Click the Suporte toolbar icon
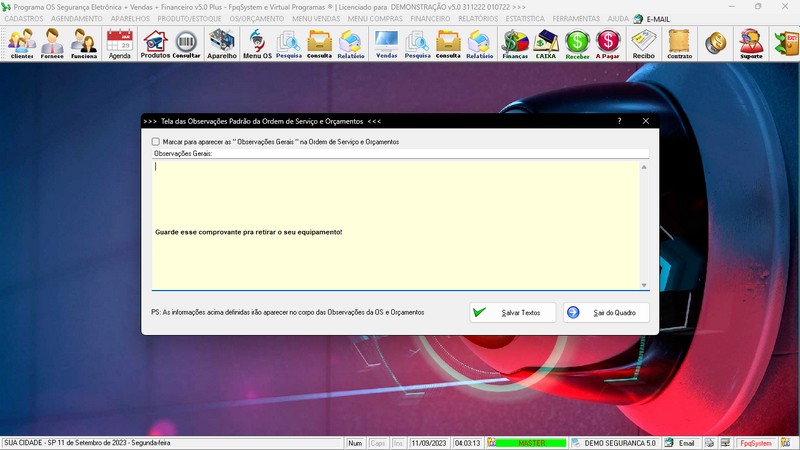 [x=750, y=43]
